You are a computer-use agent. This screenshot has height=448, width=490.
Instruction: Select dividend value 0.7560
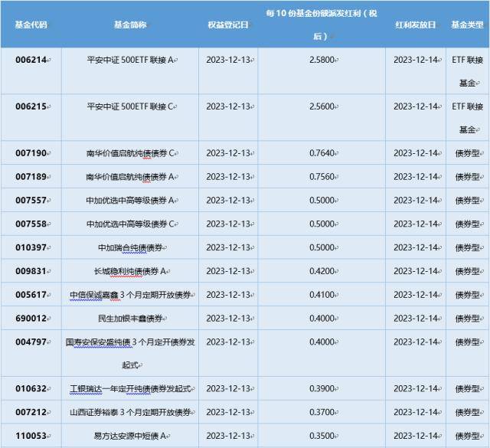(x=322, y=177)
